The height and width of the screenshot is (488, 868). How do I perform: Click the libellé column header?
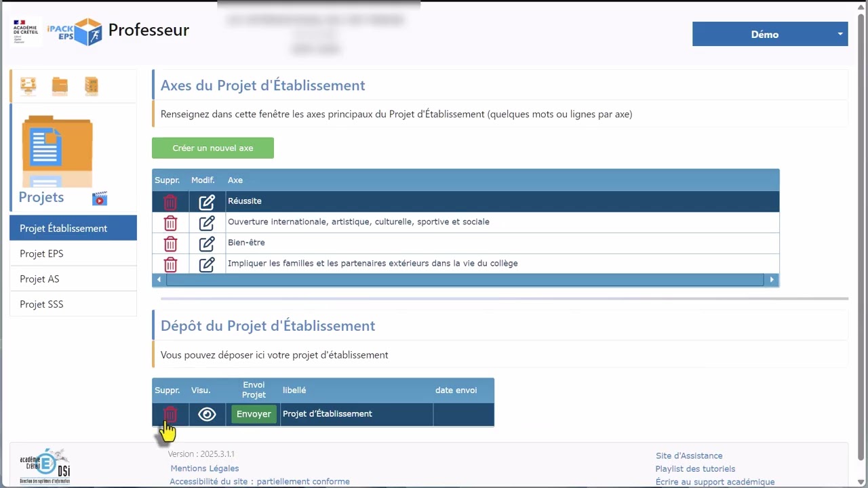click(x=294, y=390)
